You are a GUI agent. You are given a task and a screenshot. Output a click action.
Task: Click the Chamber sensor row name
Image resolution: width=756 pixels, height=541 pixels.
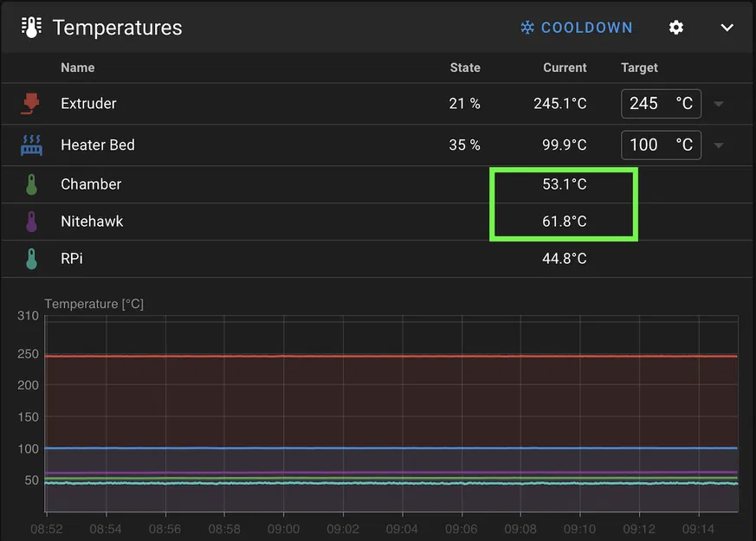coord(91,184)
